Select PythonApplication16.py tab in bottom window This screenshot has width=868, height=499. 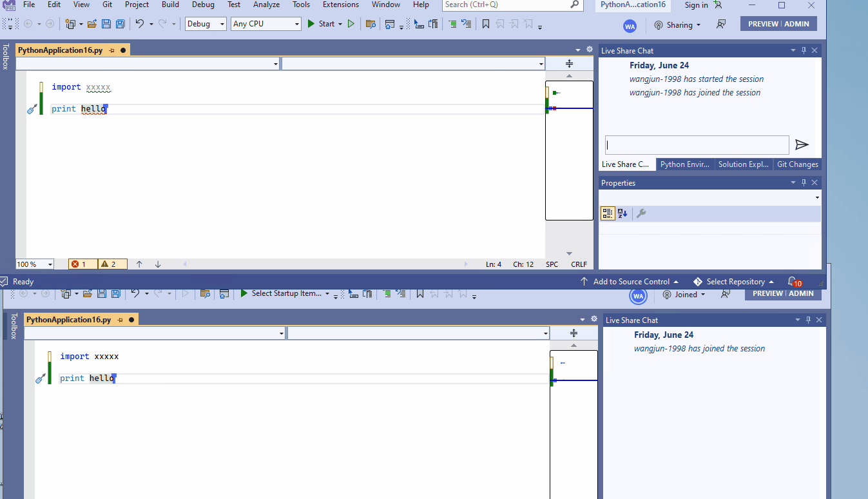[68, 320]
